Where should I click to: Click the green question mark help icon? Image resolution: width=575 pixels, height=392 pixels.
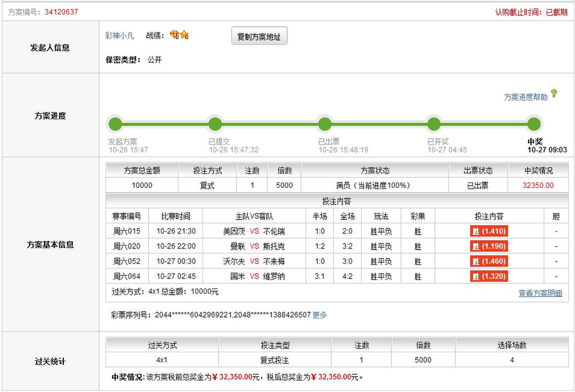[554, 94]
